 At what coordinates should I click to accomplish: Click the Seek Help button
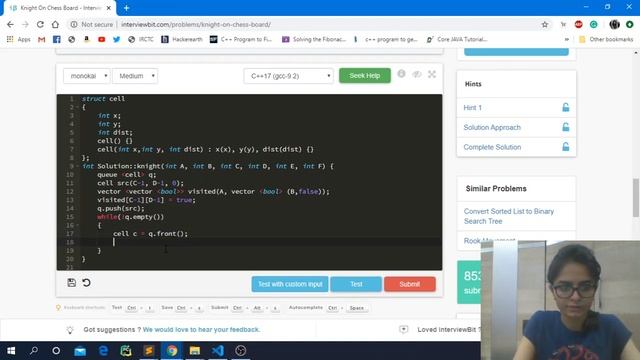(x=364, y=76)
